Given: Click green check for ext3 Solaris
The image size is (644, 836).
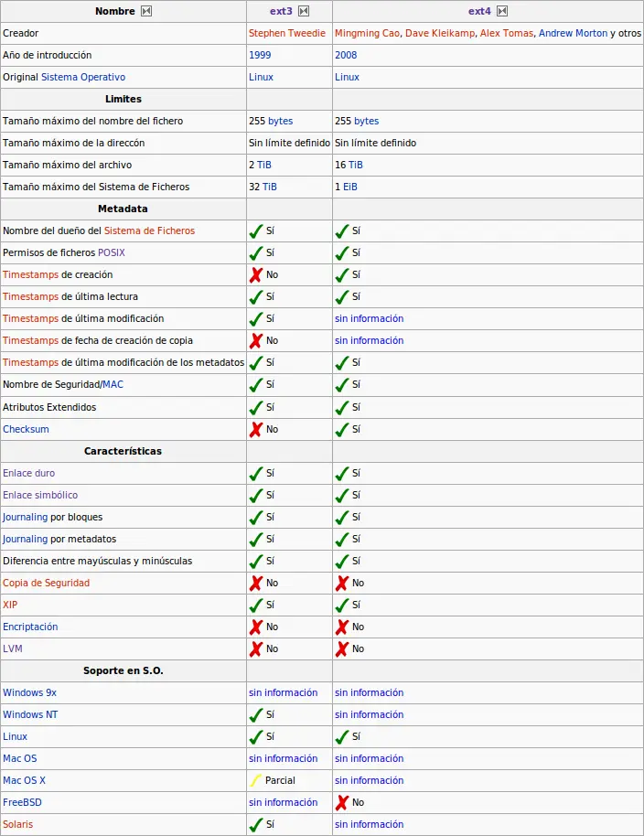Looking at the screenshot, I should pos(256,824).
